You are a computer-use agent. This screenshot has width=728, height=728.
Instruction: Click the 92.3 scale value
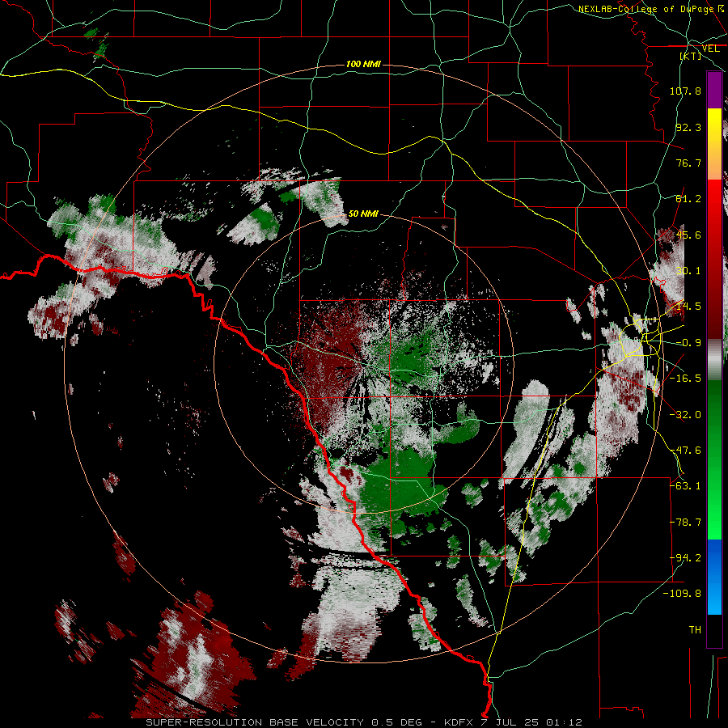(x=688, y=127)
